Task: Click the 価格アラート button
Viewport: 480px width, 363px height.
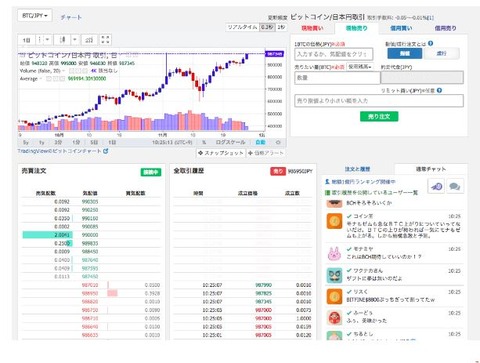Action: click(x=266, y=153)
